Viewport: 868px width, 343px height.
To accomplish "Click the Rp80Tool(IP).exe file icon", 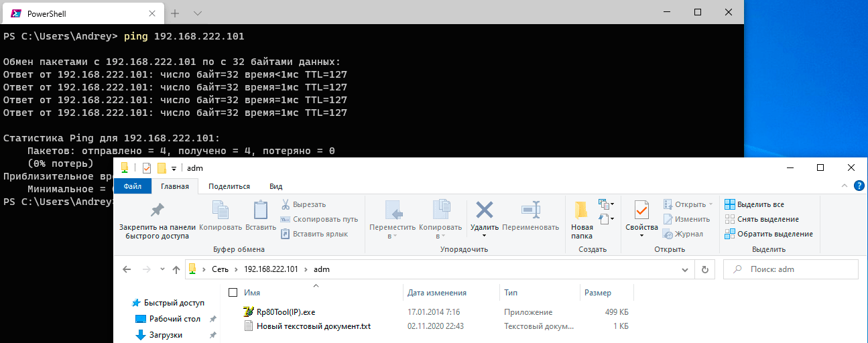I will click(250, 312).
